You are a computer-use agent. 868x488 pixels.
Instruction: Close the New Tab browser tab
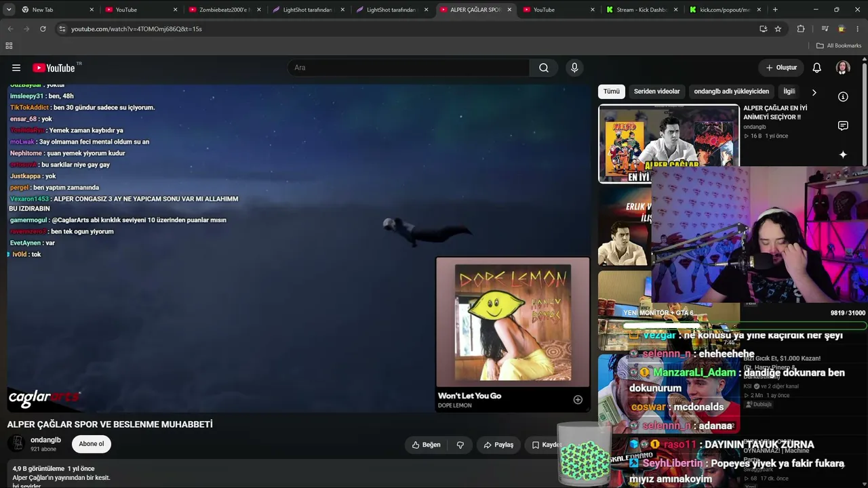pos(92,9)
